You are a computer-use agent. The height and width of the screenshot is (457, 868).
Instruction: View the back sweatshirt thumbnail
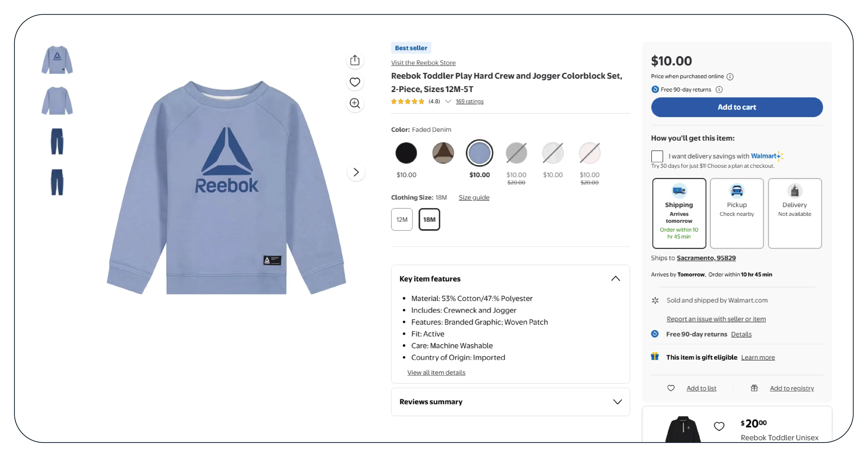pos(57,101)
